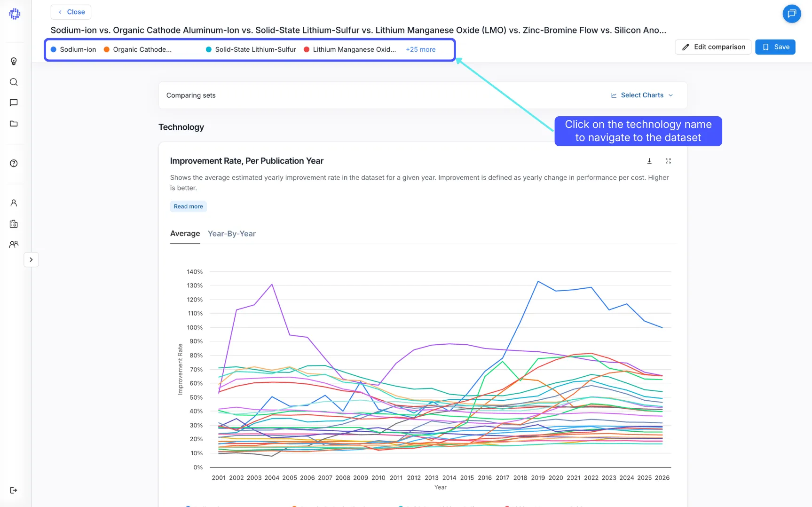Download the Improvement Rate chart
The image size is (812, 507).
[x=649, y=161]
